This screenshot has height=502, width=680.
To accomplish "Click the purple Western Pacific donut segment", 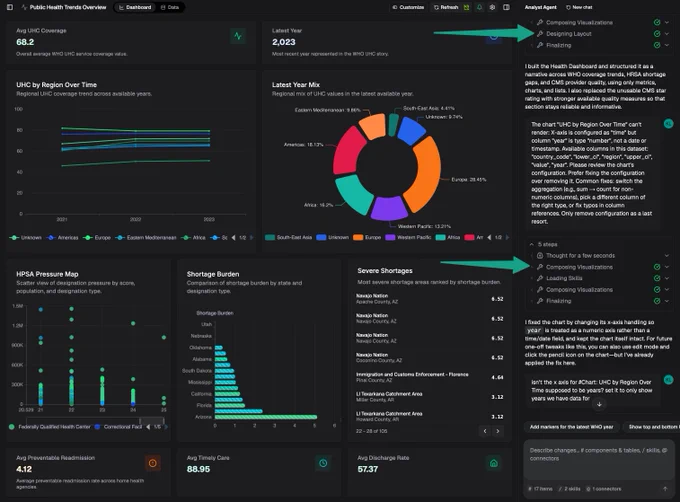I will tap(389, 209).
